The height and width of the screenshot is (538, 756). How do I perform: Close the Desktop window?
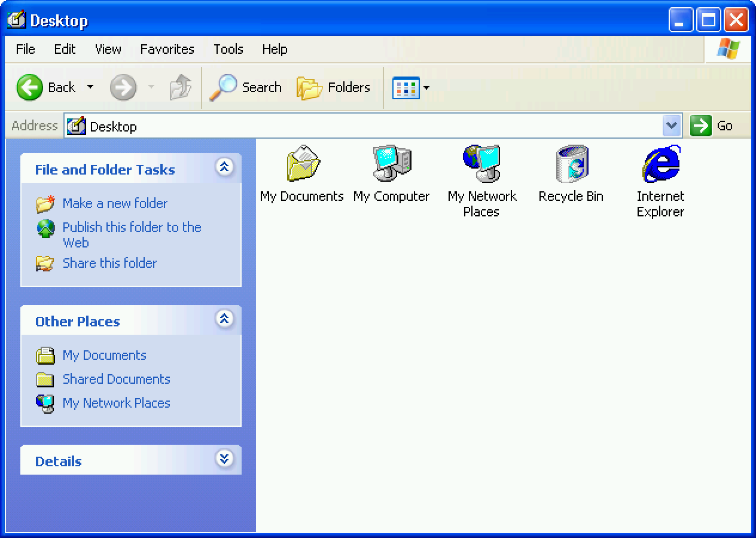point(736,20)
